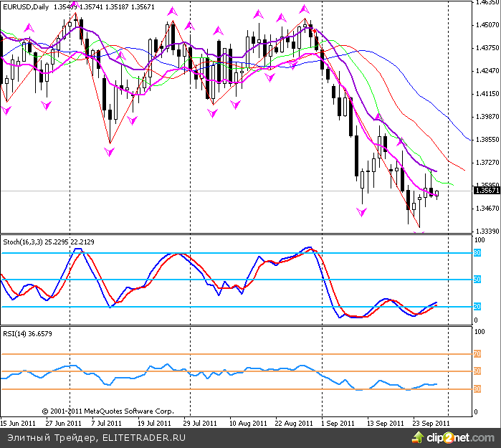Click the fractal arrow below mid-September low

362,213
